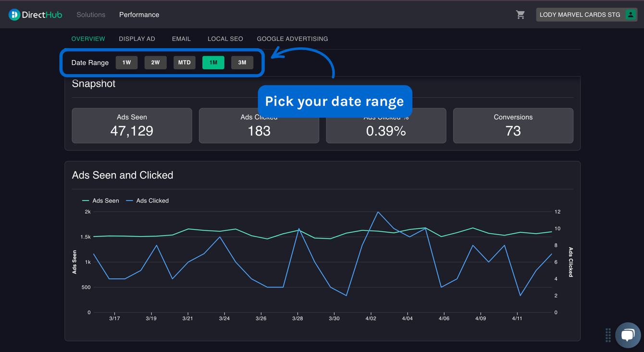Click the DirectHub logo
The image size is (644, 352).
35,15
